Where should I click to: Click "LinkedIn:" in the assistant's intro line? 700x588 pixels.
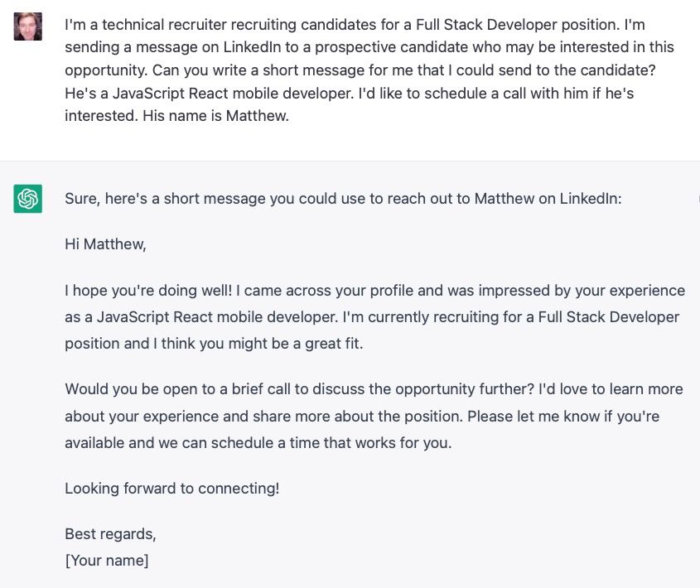pos(590,199)
